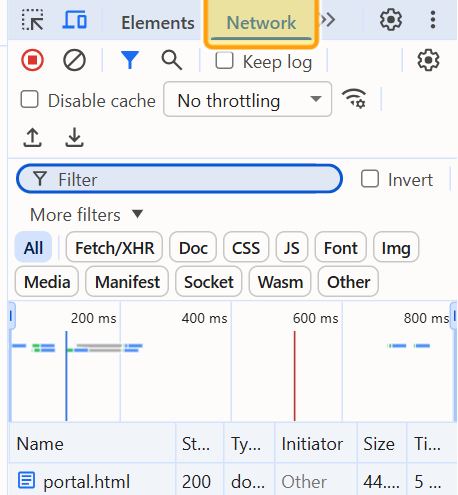Viewport: 458px width, 495px height.
Task: Filter by Socket requests
Action: [x=209, y=282]
